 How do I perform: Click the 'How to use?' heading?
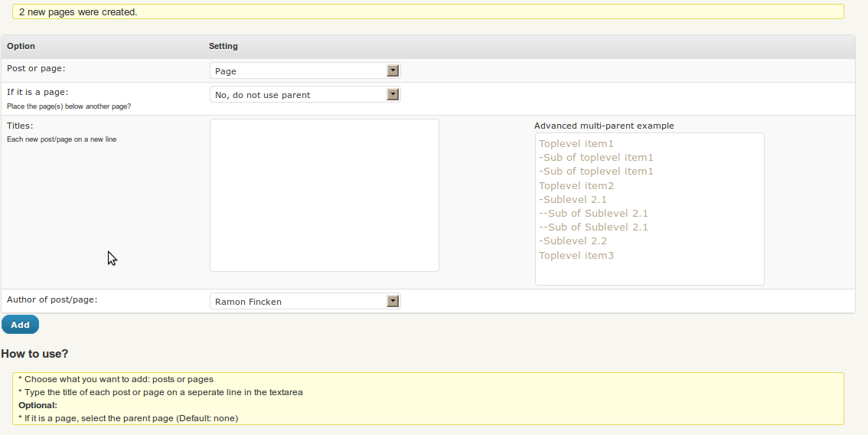point(34,354)
